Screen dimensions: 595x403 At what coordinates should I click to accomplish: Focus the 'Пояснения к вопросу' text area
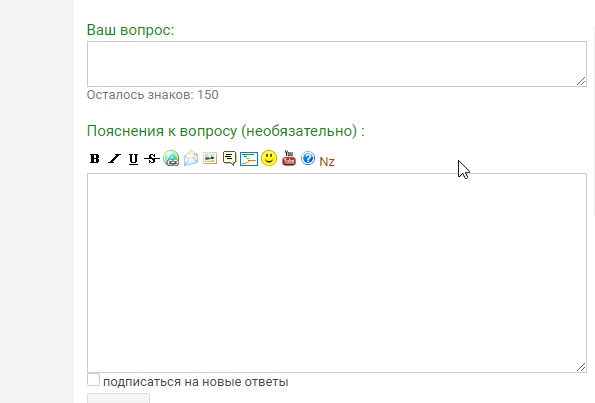[337, 273]
